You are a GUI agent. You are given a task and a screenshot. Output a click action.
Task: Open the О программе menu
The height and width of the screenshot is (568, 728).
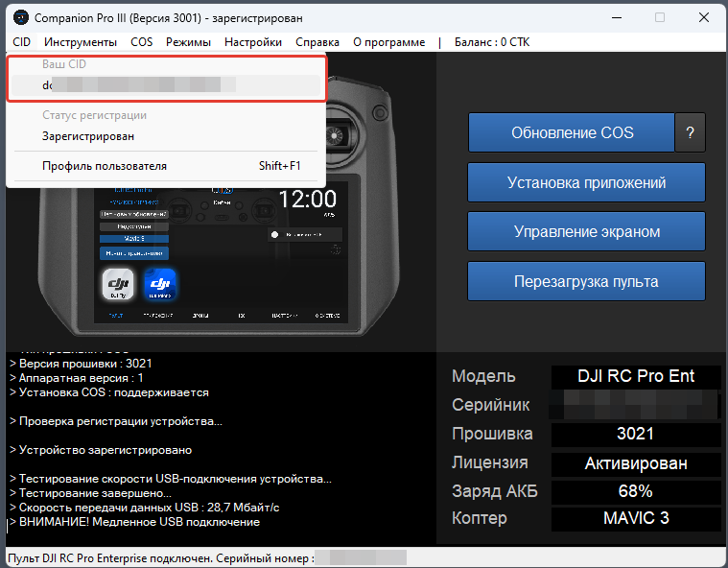click(388, 42)
